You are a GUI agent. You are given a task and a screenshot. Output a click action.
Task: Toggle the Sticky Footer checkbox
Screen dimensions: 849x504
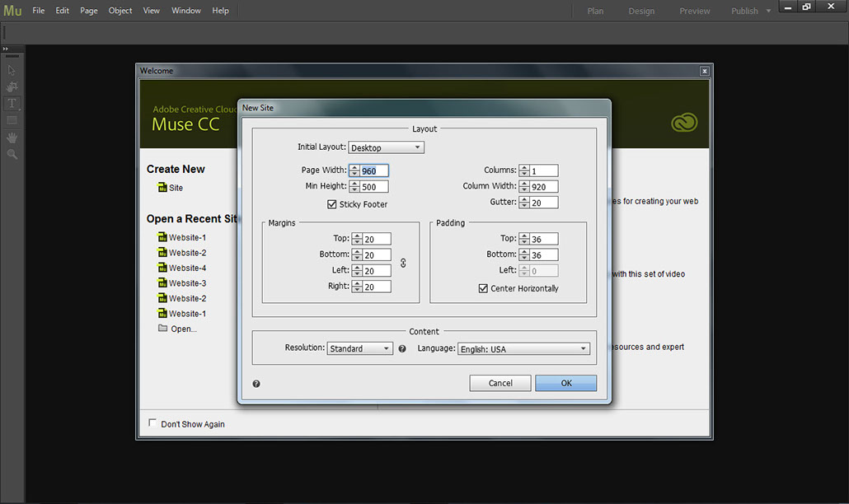332,204
